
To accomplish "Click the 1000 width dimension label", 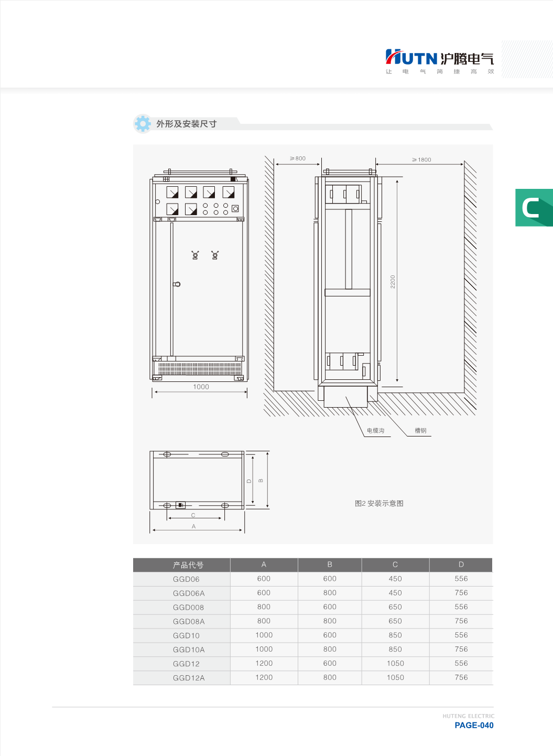I will click(x=201, y=387).
